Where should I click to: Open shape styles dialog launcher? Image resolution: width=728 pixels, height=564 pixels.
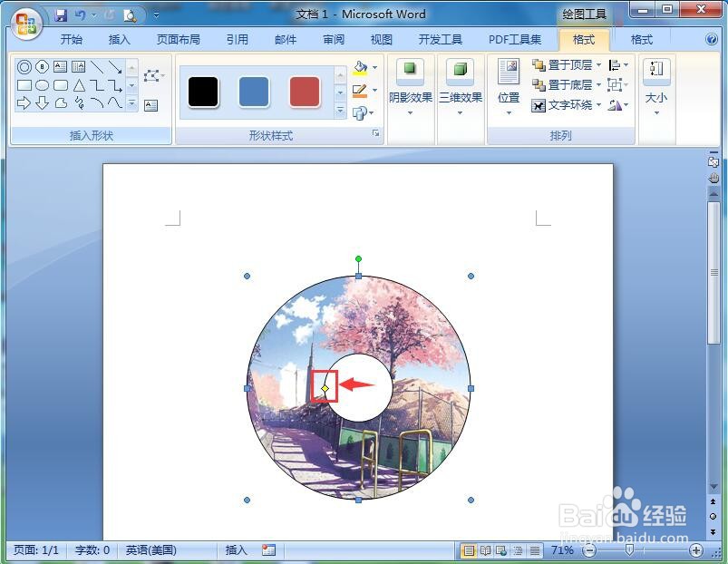pos(375,133)
